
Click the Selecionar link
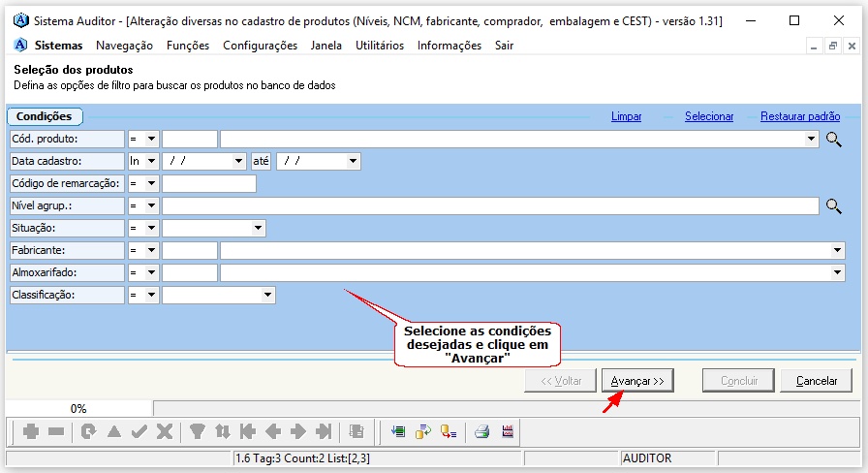coord(708,116)
